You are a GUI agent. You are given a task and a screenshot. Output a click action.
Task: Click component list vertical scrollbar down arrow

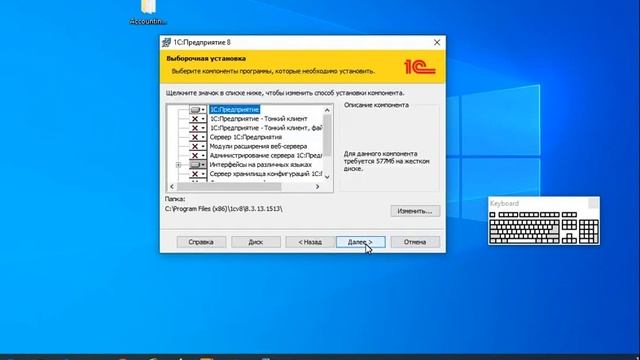point(327,177)
